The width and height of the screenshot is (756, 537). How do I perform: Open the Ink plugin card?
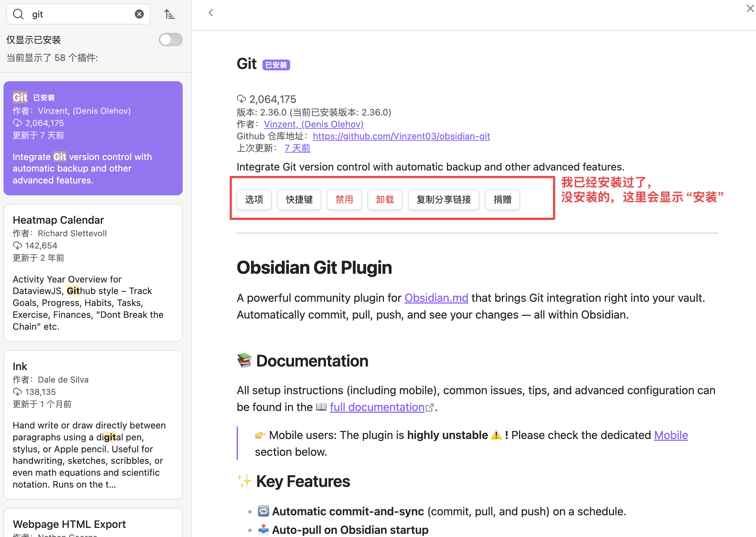(93, 424)
